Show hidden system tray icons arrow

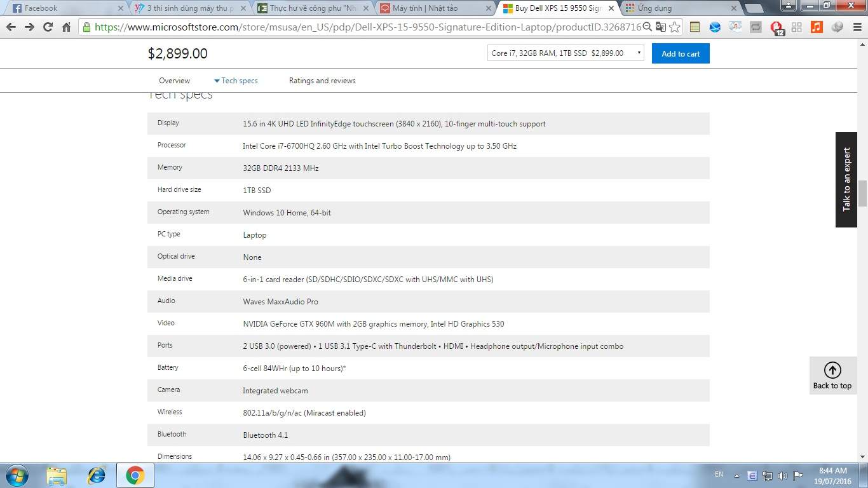pos(736,475)
